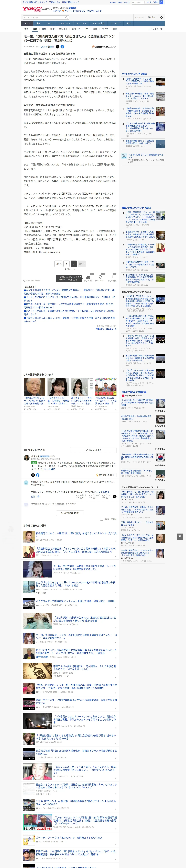
Task: Click 小木曽健's avatar picture
Action: click(26, 458)
